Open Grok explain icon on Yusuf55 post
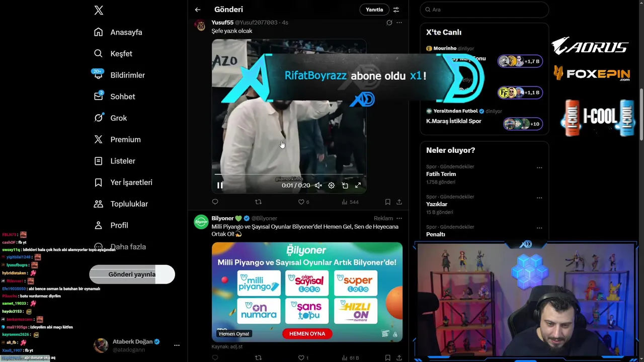 click(x=389, y=23)
